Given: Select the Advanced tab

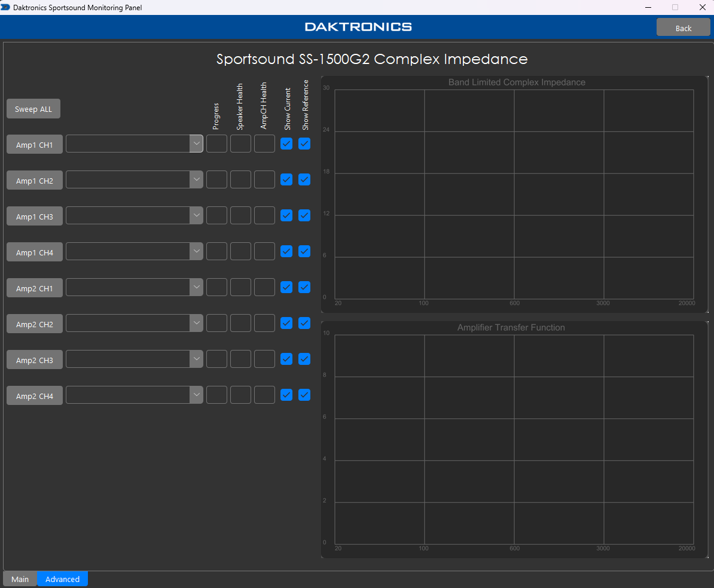Looking at the screenshot, I should click(62, 579).
